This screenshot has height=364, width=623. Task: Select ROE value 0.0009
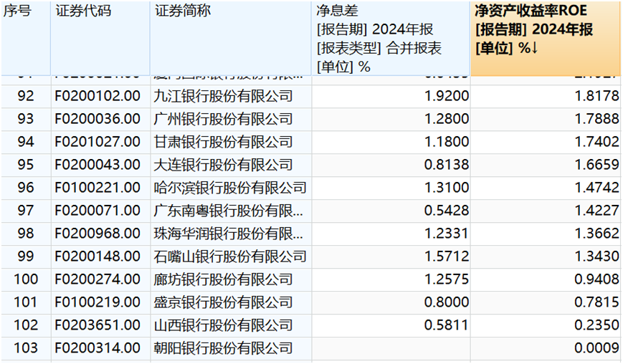coord(596,348)
